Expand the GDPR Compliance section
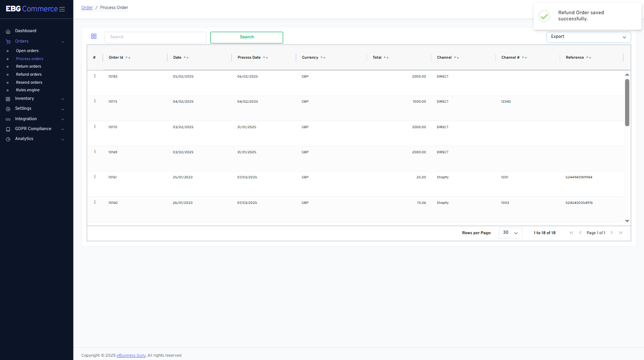Viewport: 644px width, 360px height. [x=63, y=129]
